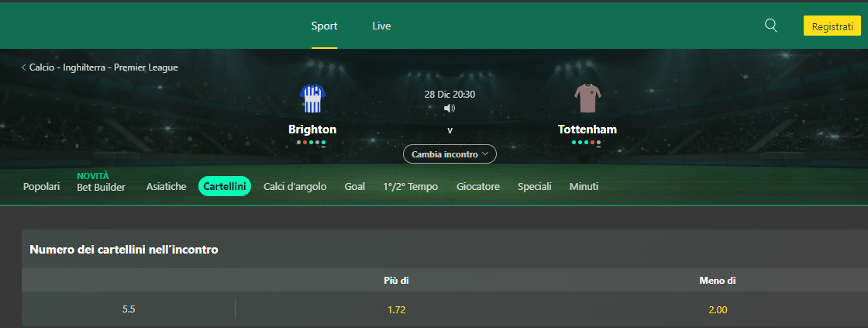The height and width of the screenshot is (328, 868).
Task: Select Meno di 5.5 odds 2.00
Action: pyautogui.click(x=717, y=309)
